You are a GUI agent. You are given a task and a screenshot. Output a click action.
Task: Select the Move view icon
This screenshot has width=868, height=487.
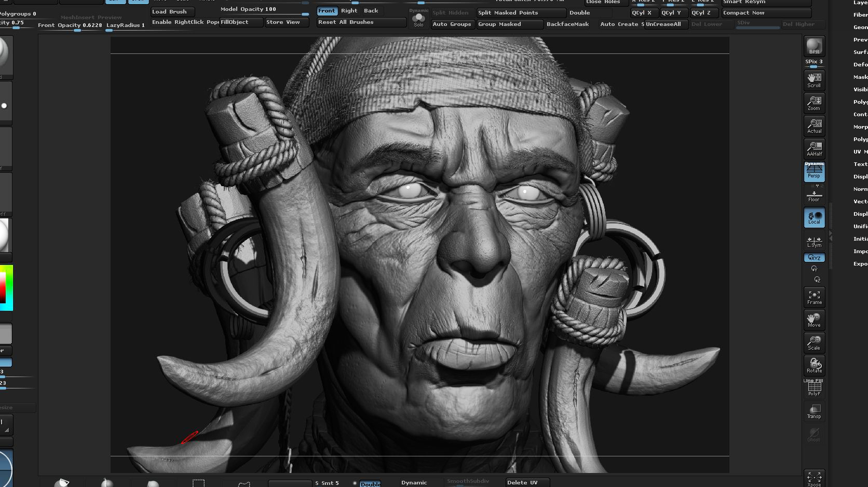point(814,320)
